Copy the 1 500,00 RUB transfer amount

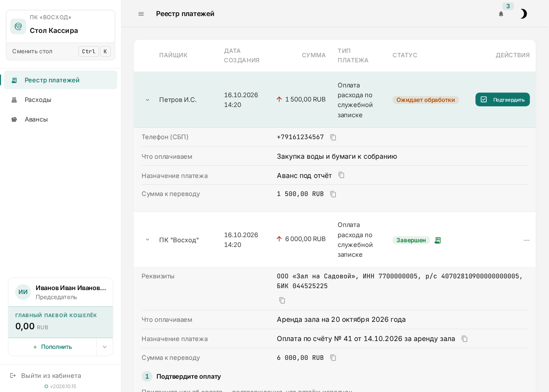coord(333,194)
